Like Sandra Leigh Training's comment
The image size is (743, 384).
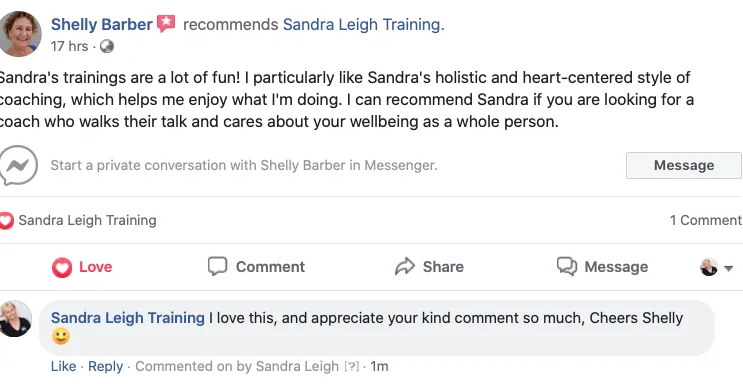[63, 366]
